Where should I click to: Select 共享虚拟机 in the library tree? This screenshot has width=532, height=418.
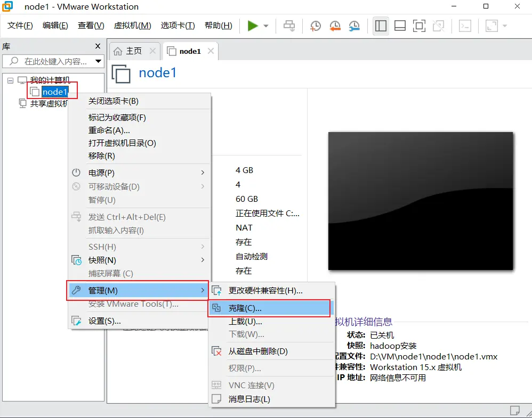point(49,103)
